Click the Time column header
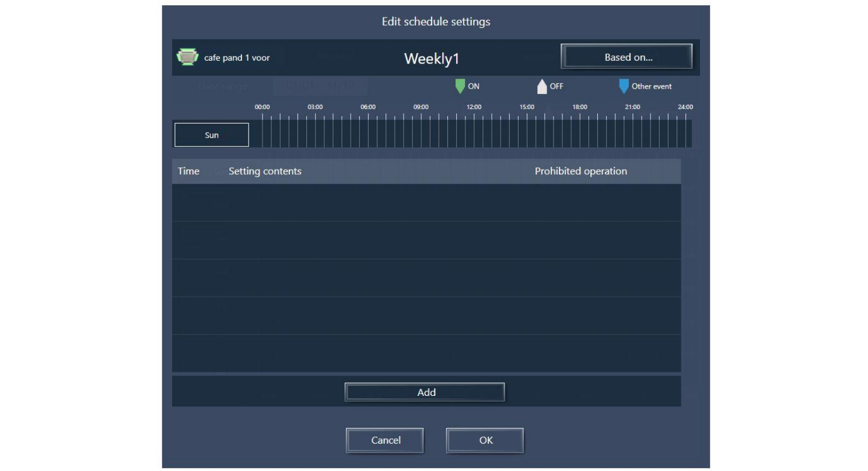 pos(188,171)
